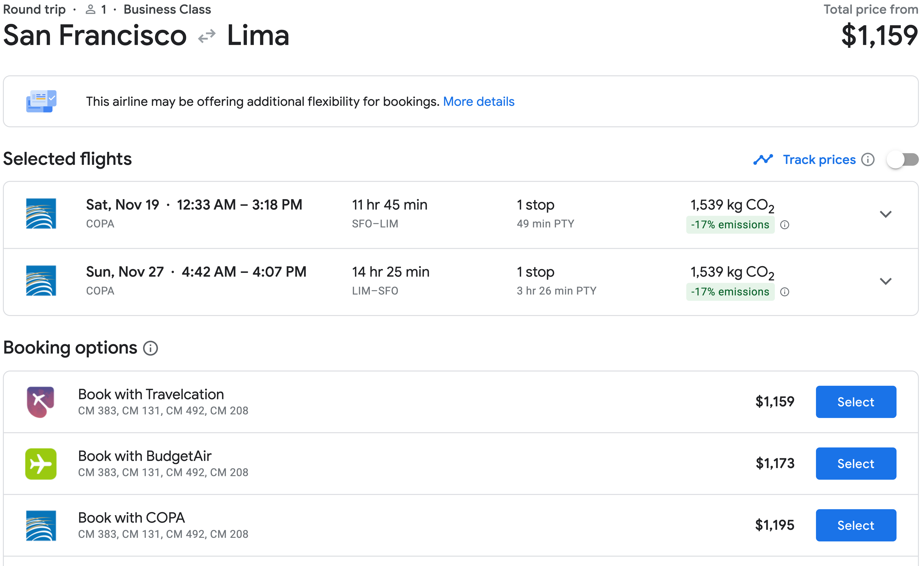
Task: Click the total price $1,159 at top
Action: [880, 36]
